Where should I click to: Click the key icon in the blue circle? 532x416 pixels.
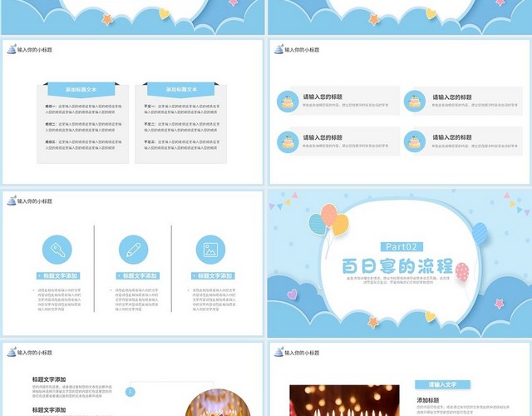[57, 250]
